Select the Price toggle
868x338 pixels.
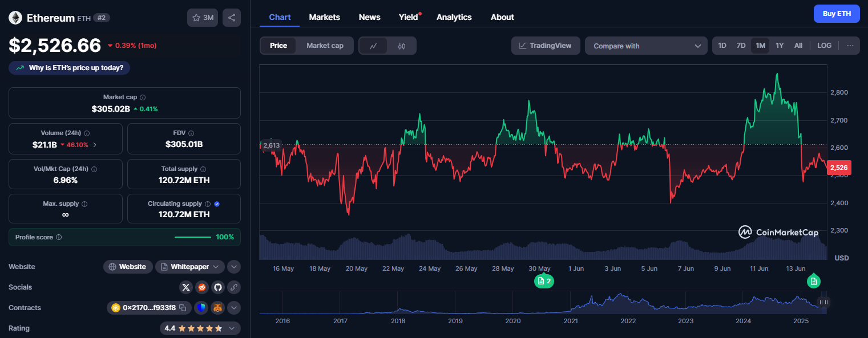pyautogui.click(x=278, y=46)
